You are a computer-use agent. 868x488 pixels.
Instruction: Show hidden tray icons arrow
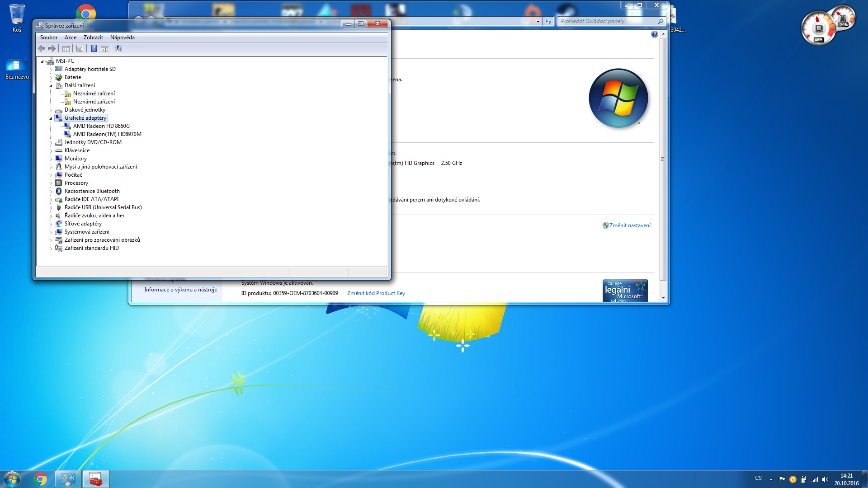point(771,479)
